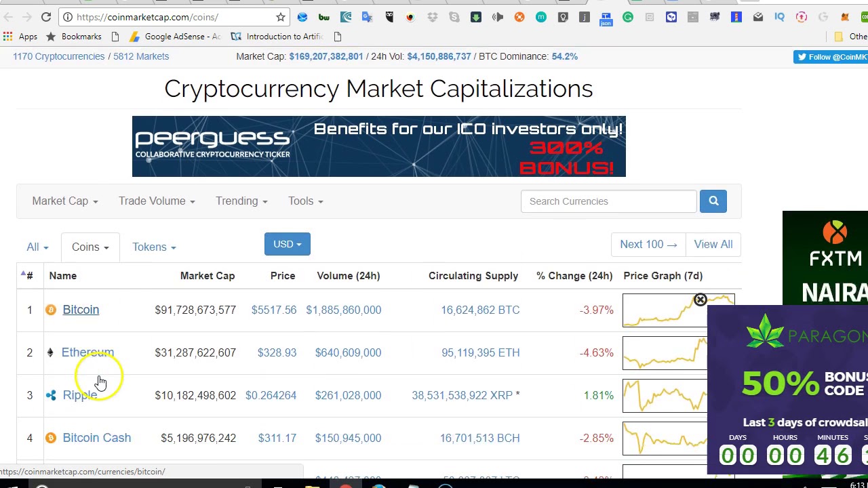Go back with the browser back arrow
868x488 pixels.
[7, 17]
